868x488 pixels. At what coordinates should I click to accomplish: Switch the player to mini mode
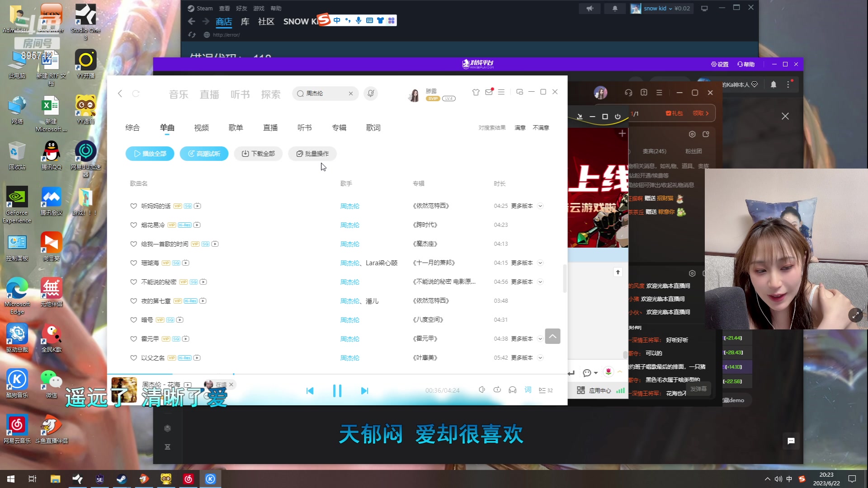point(519,92)
